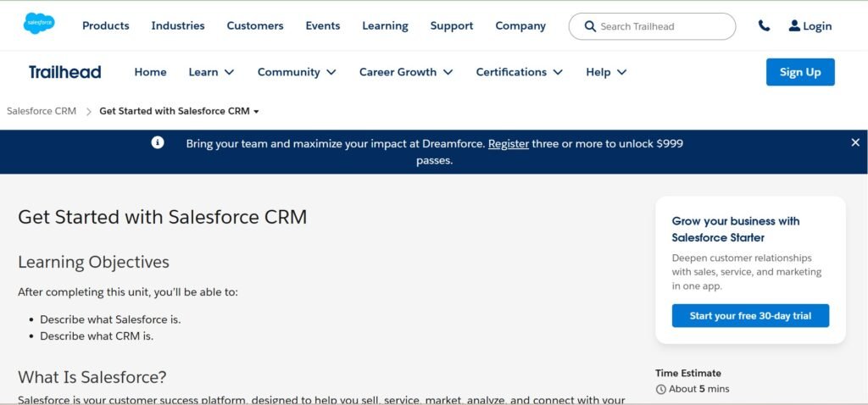Click the search magnifier icon
The height and width of the screenshot is (405, 868).
(x=590, y=26)
